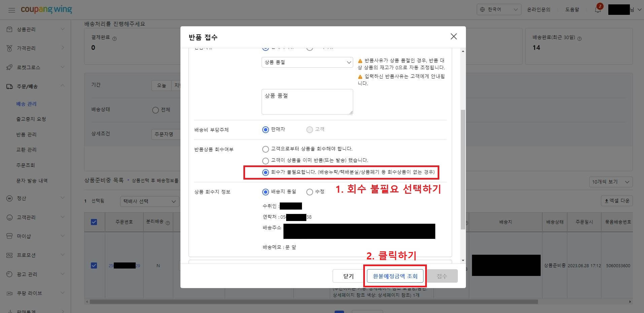Open 배송 관리 submenu item
This screenshot has width=644, height=313.
(27, 104)
